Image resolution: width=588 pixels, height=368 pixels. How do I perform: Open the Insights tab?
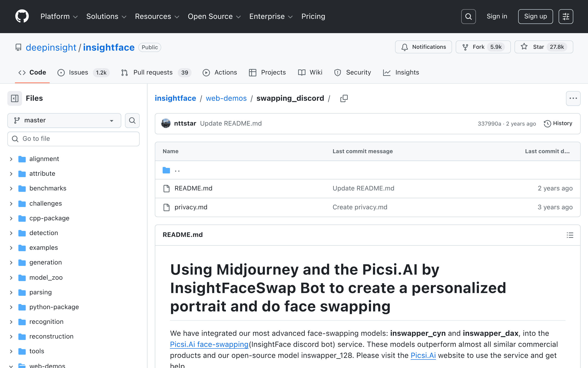coord(401,72)
